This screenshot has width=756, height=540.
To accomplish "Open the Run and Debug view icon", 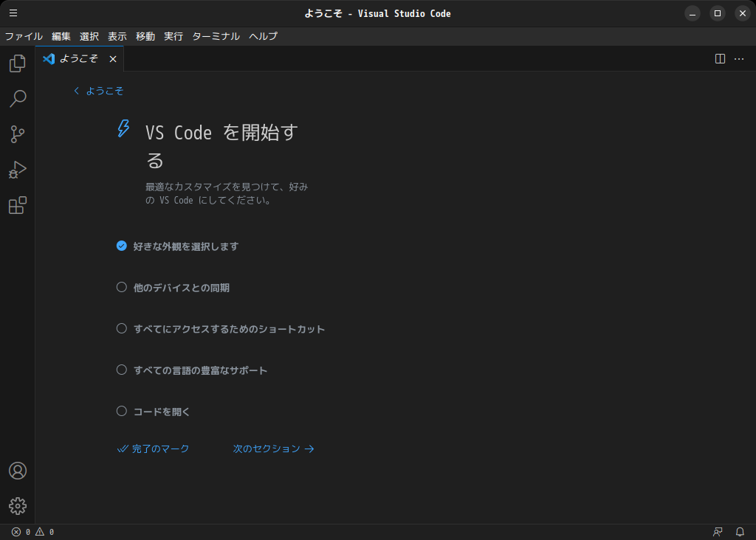I will [x=18, y=170].
